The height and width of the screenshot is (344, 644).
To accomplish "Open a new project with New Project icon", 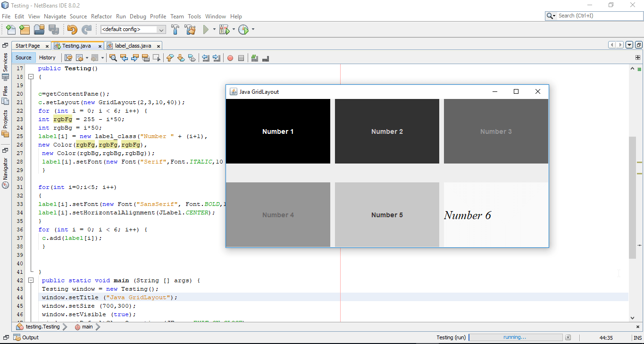I will tap(25, 29).
